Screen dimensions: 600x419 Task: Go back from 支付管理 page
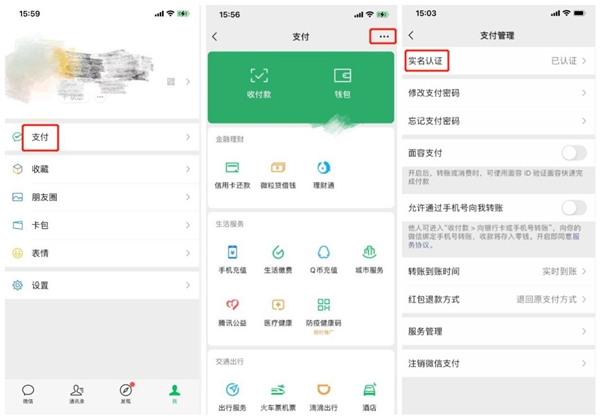click(x=411, y=36)
